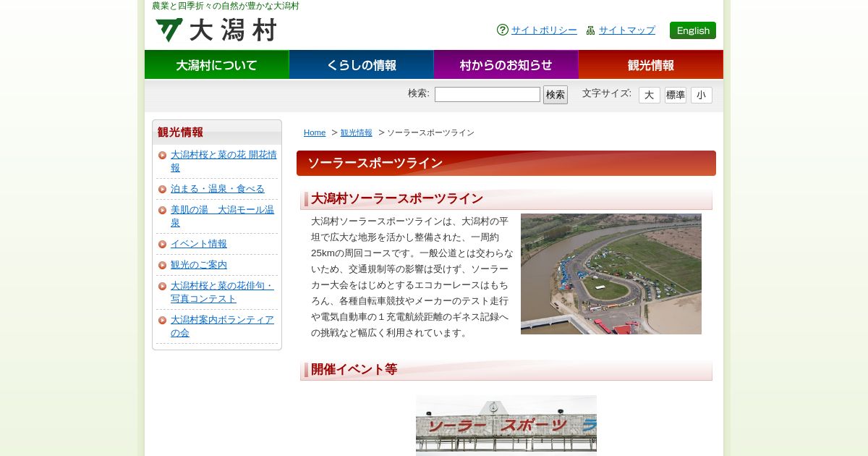Click the 開催イベント等 section heading
The width and height of the screenshot is (868, 456).
(x=354, y=369)
